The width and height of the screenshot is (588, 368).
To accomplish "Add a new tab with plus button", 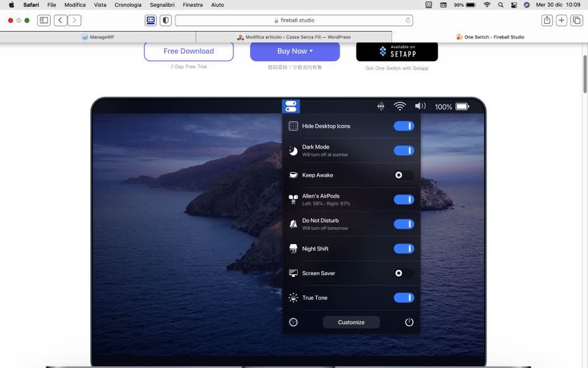I will click(x=561, y=20).
